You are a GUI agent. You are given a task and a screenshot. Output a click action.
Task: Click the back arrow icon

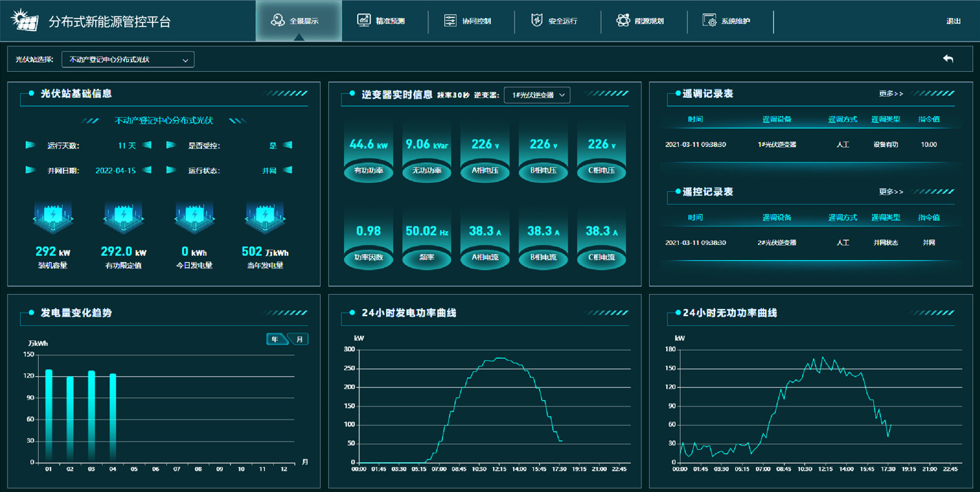point(948,59)
